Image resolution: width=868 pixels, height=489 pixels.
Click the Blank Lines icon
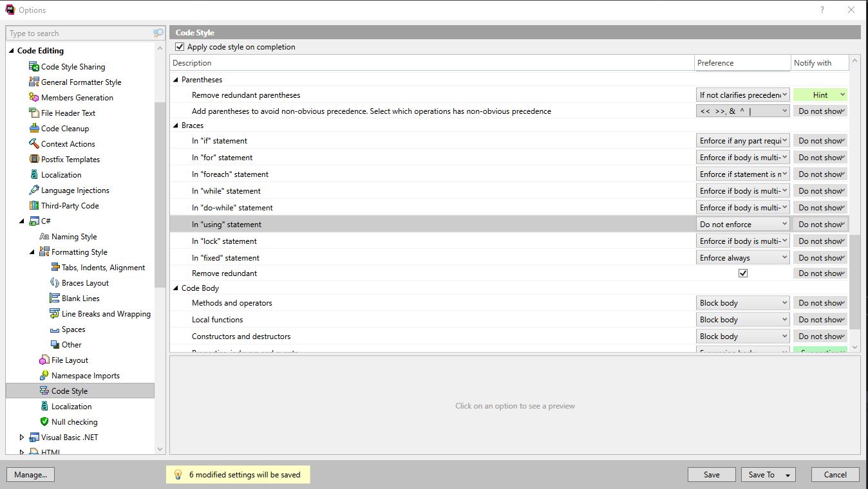pos(55,298)
